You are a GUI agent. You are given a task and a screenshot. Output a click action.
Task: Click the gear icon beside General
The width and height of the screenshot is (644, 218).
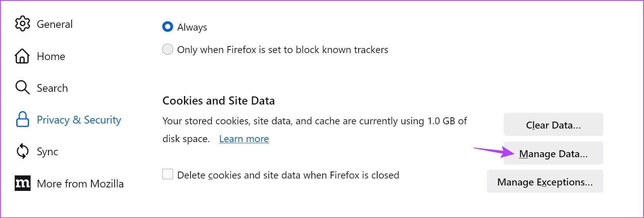(x=22, y=24)
